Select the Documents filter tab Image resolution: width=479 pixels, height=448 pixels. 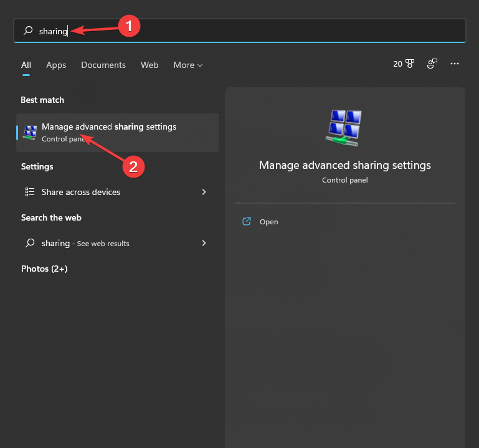(x=103, y=65)
